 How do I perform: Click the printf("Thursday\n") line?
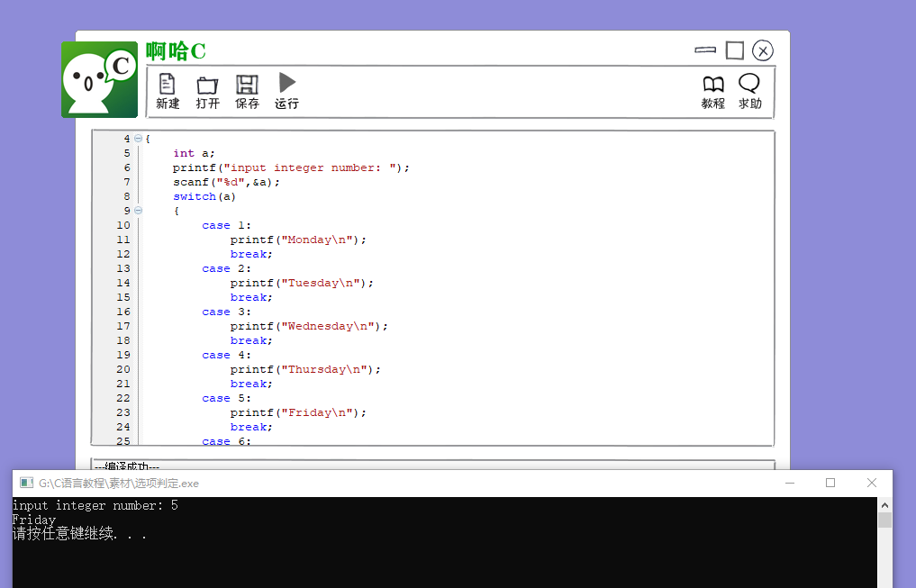point(305,369)
